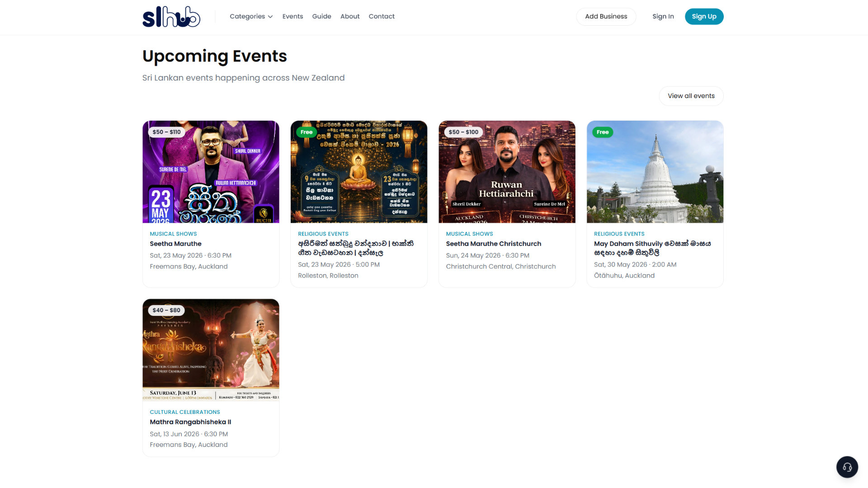Open the Seetha Maruthe Christchurch title
This screenshot has height=488, width=868.
click(x=493, y=244)
